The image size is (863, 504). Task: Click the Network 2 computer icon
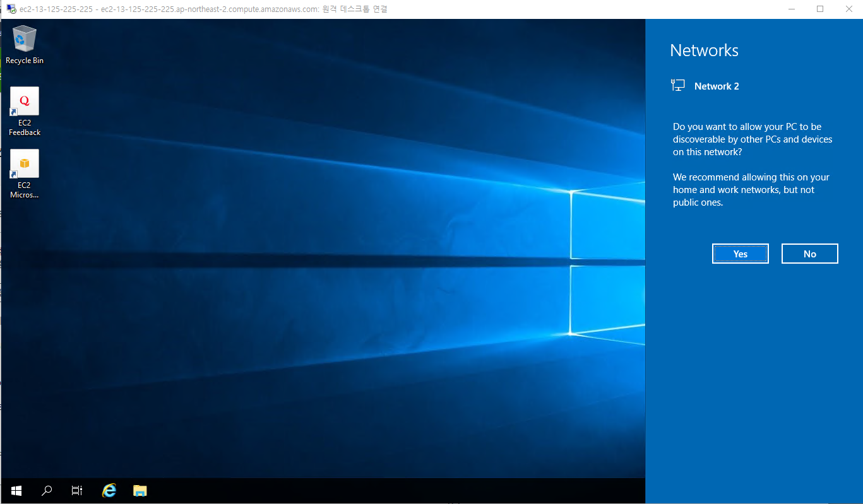[678, 86]
